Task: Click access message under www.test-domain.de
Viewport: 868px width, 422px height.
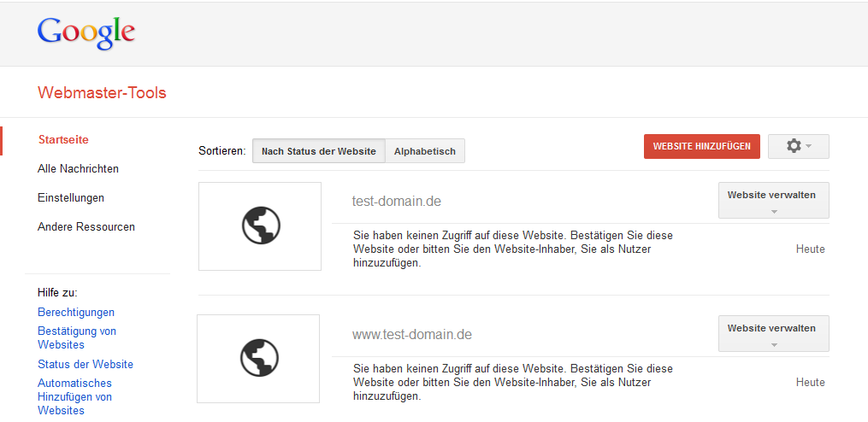Action: (513, 382)
